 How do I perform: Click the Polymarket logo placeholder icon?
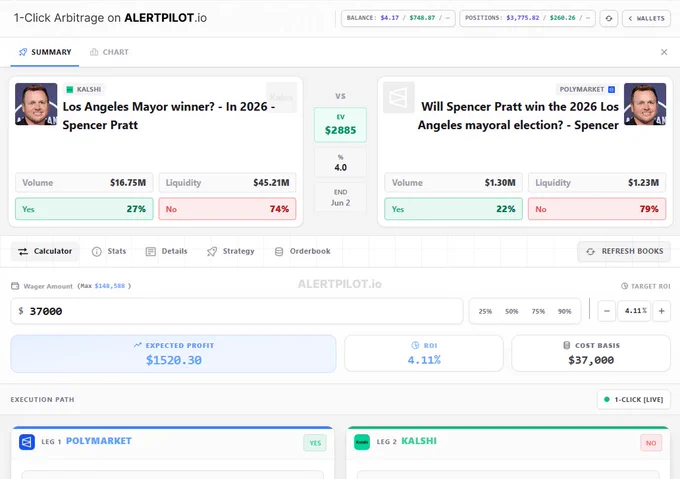[x=399, y=98]
